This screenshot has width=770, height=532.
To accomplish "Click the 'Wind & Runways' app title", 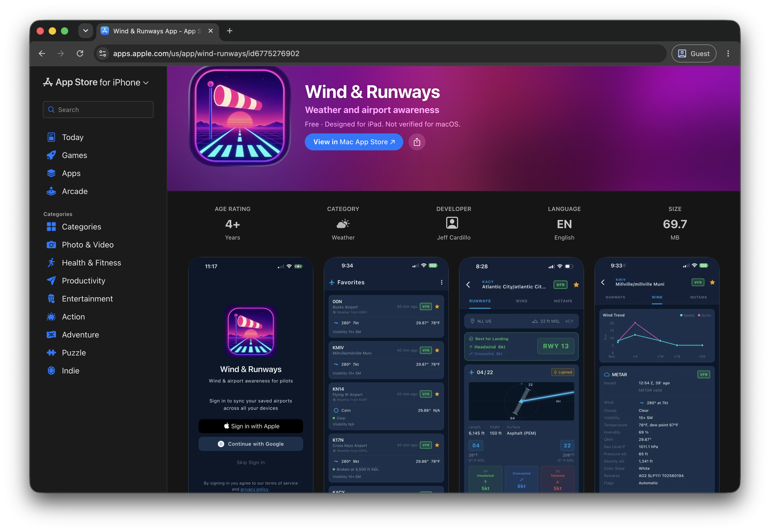I will coord(372,92).
